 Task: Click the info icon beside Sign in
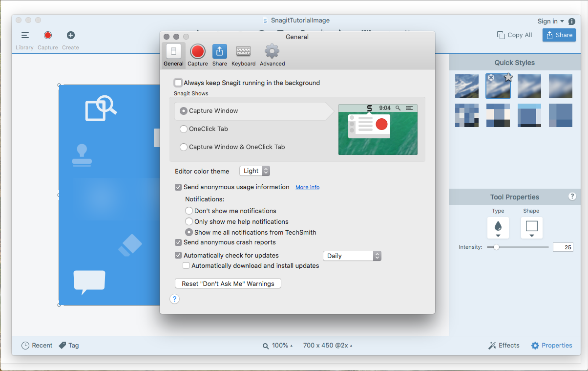coord(571,22)
